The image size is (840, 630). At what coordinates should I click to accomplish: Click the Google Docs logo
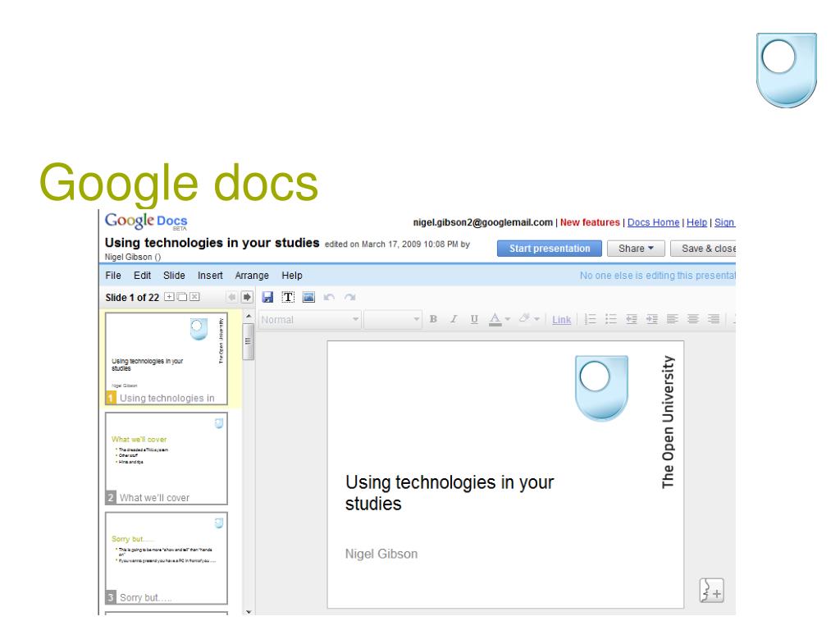(146, 221)
